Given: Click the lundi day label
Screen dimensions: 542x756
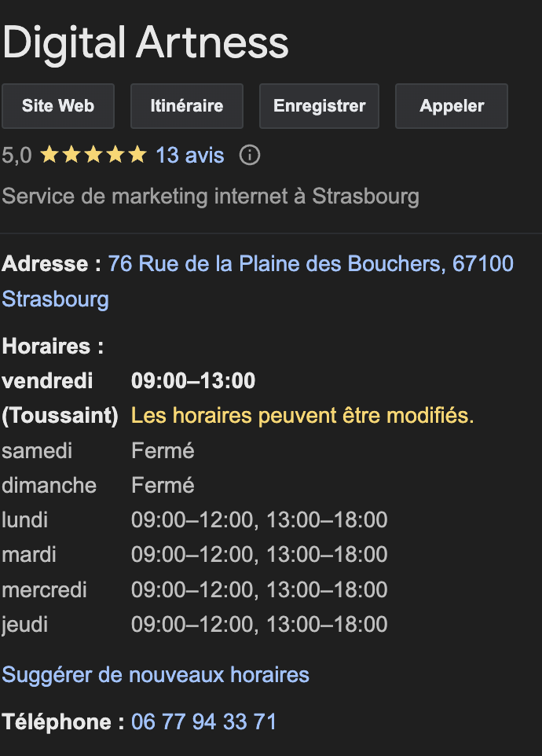Looking at the screenshot, I should [25, 520].
